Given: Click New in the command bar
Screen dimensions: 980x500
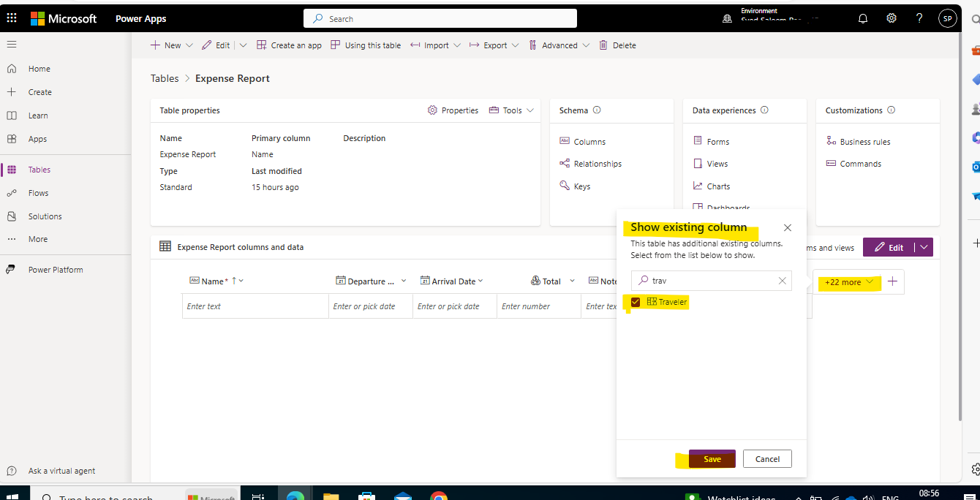Looking at the screenshot, I should point(166,45).
